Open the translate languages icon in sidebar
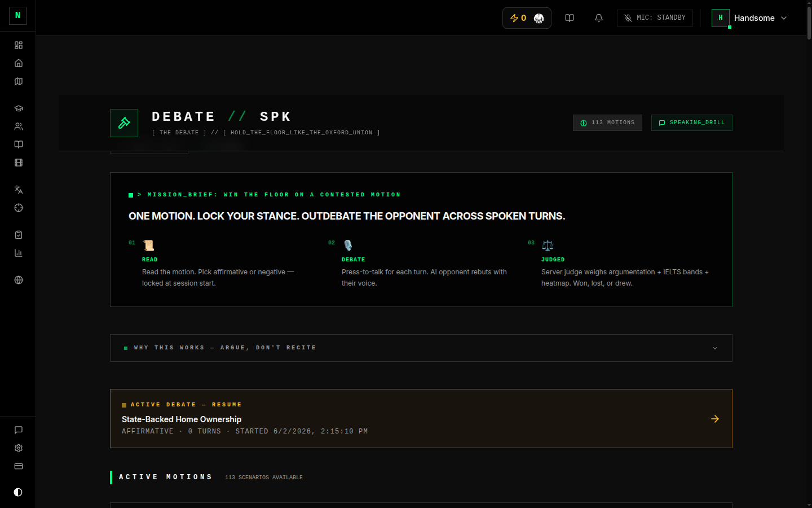The height and width of the screenshot is (508, 812). coord(19,190)
